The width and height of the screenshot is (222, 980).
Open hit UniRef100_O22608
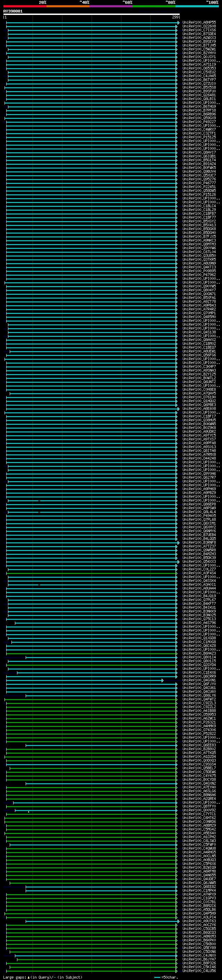[x=199, y=27]
